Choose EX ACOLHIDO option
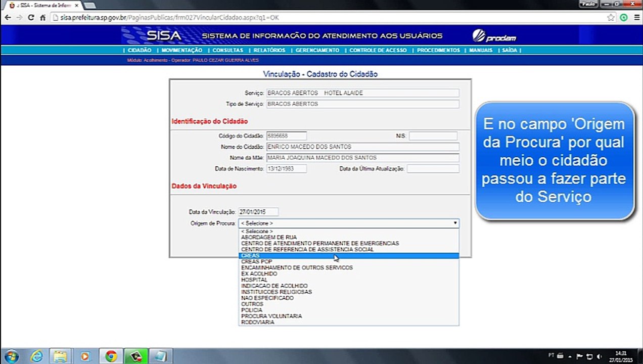 coord(349,274)
